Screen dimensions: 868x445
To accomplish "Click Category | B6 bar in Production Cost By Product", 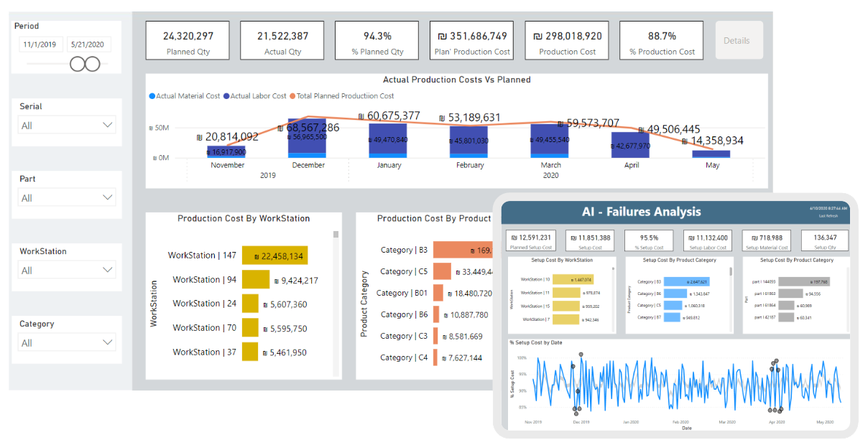I will (436, 314).
